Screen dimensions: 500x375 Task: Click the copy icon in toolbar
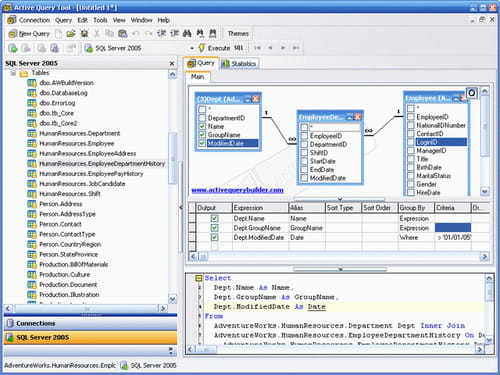[x=109, y=33]
